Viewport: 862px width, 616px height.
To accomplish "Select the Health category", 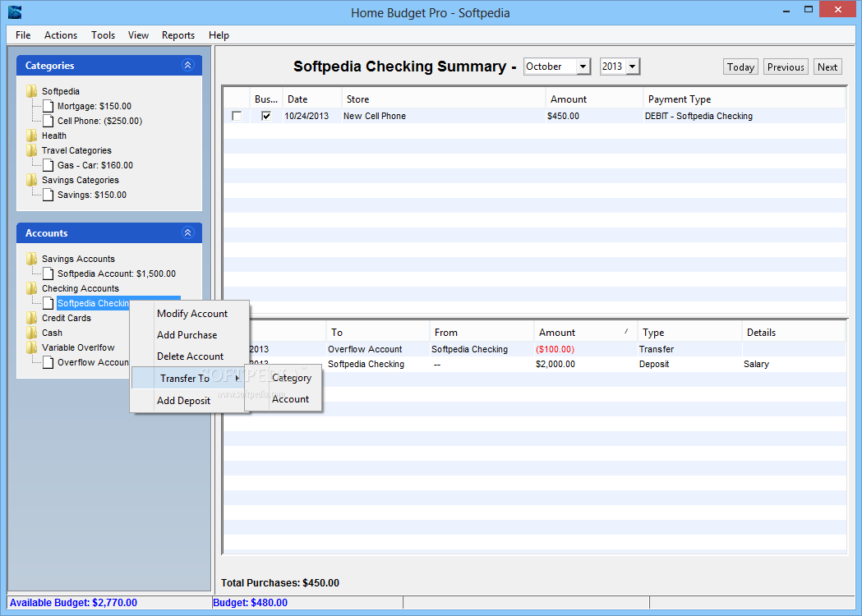I will point(54,136).
